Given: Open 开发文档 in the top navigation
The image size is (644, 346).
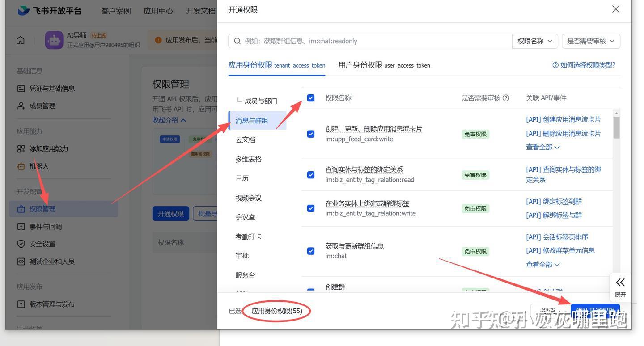Looking at the screenshot, I should pos(200,11).
